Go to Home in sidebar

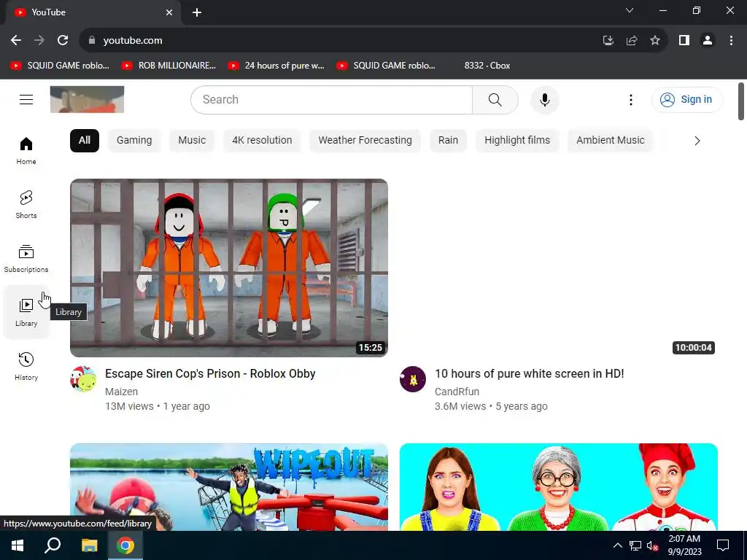coord(26,150)
